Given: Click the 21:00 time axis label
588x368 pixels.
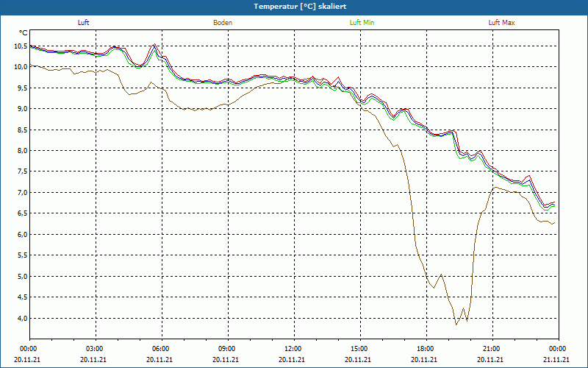Looking at the screenshot, I should tap(491, 348).
